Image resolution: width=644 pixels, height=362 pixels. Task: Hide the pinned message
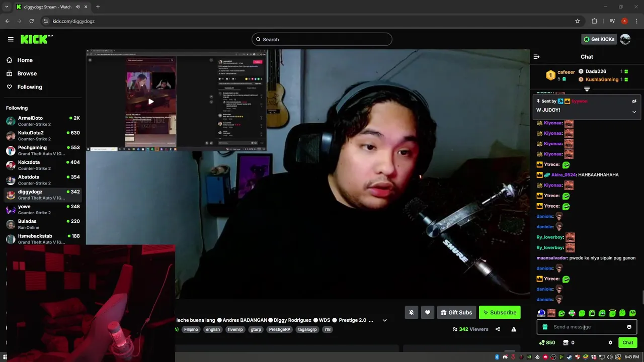pyautogui.click(x=634, y=101)
